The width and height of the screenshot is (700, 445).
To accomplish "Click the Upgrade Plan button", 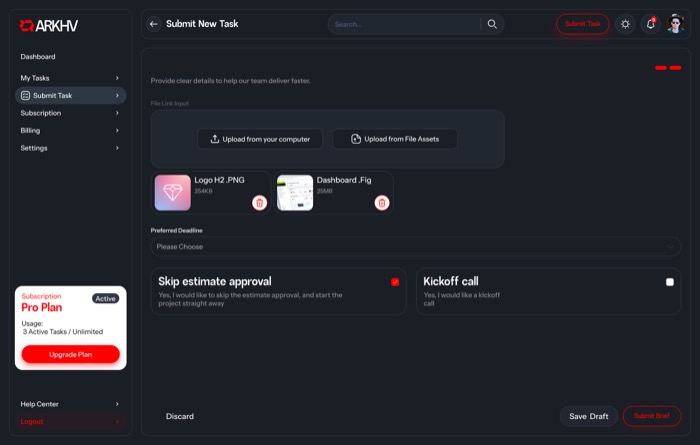I will click(x=71, y=354).
